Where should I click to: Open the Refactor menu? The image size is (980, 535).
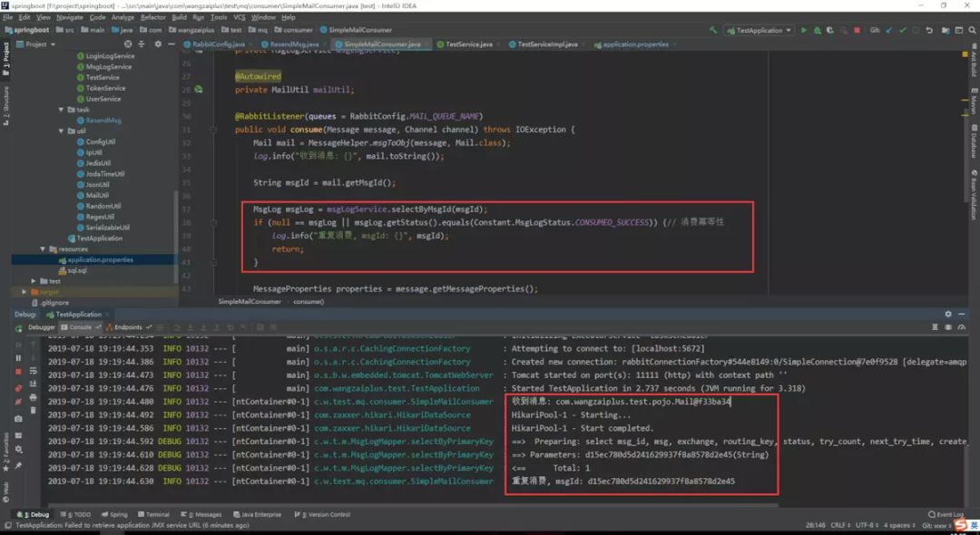click(x=153, y=17)
